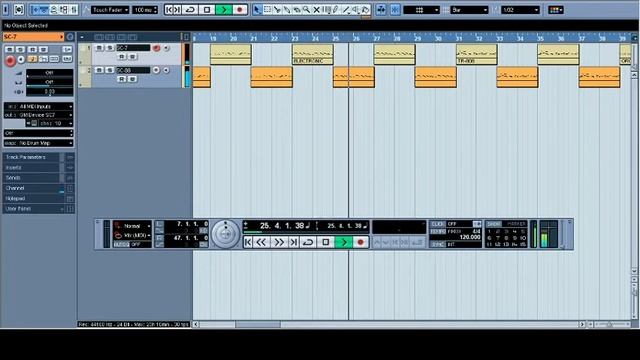640x360 pixels.
Task: Select the Object Selection arrow tool
Action: [x=257, y=9]
